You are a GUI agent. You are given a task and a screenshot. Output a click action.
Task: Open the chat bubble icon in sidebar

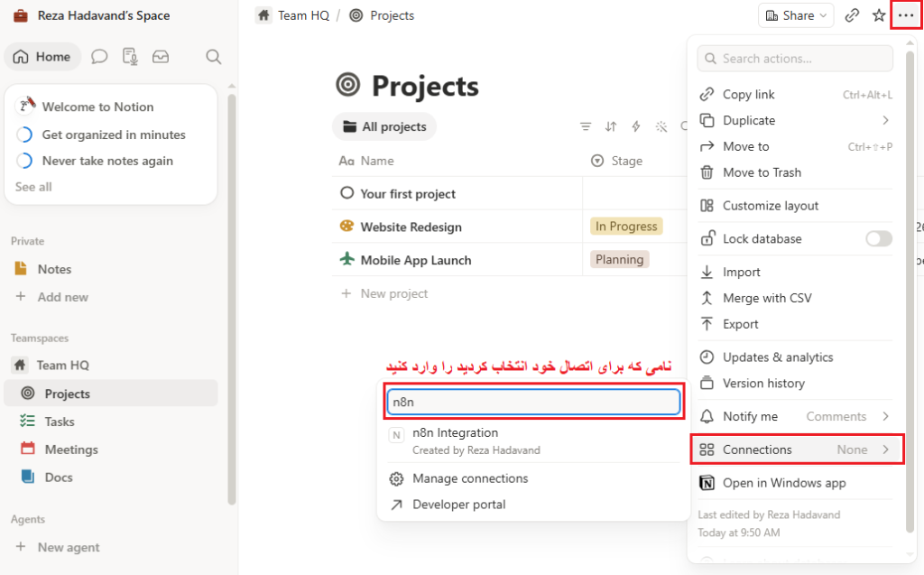tap(99, 57)
